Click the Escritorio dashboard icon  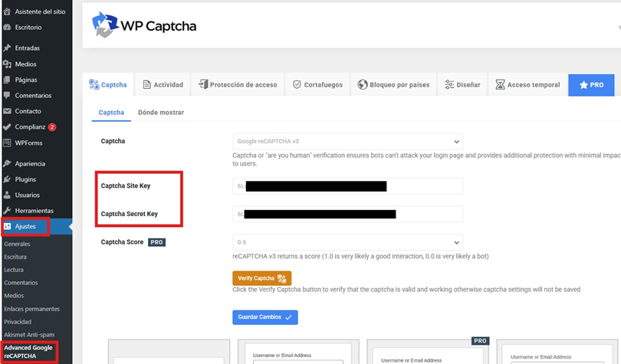coord(7,28)
